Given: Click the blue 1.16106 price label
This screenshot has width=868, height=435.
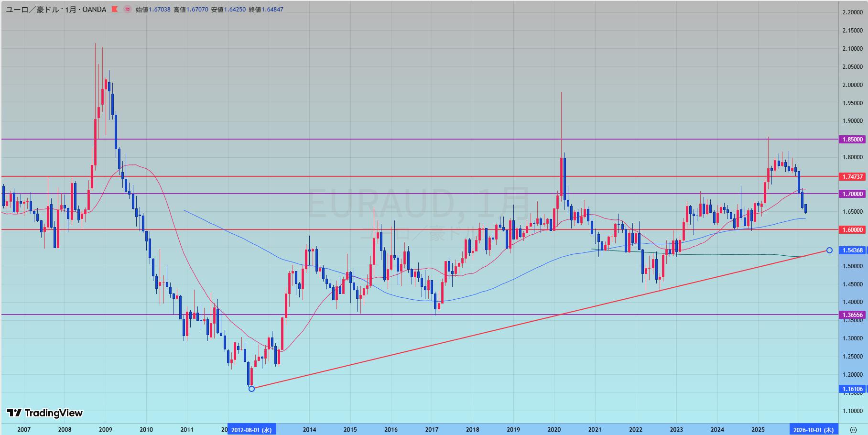Looking at the screenshot, I should (853, 389).
